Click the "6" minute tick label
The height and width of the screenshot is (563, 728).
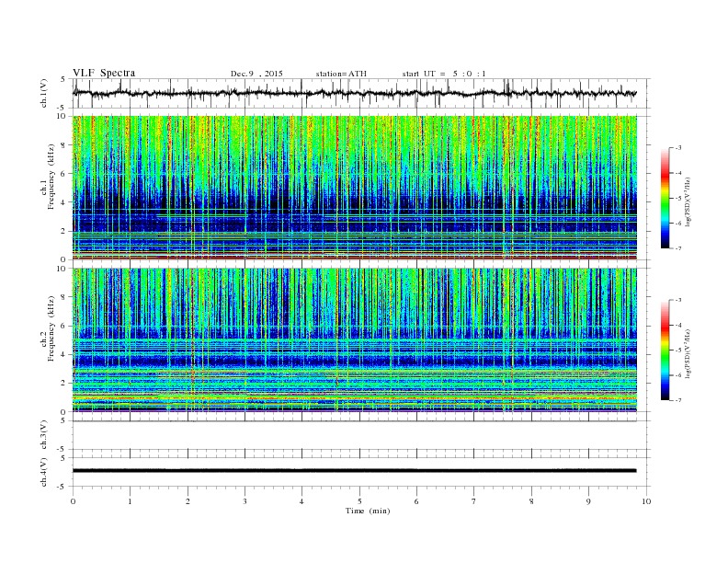point(416,501)
